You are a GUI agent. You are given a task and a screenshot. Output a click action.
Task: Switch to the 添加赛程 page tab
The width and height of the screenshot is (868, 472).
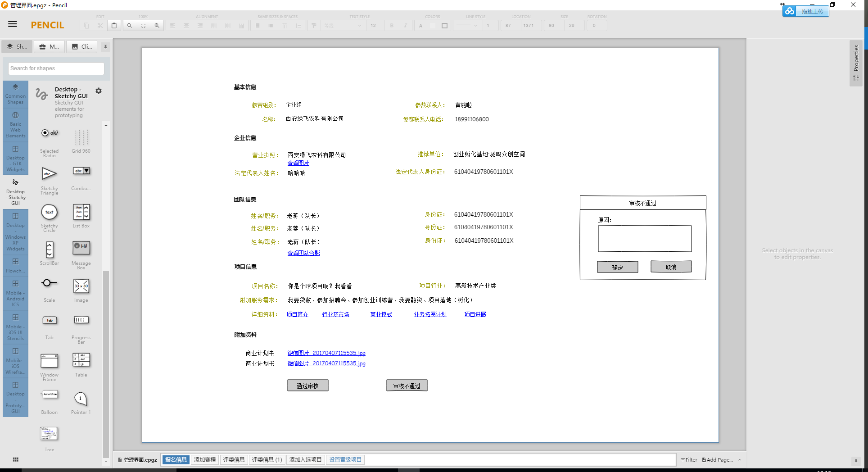coord(205,460)
